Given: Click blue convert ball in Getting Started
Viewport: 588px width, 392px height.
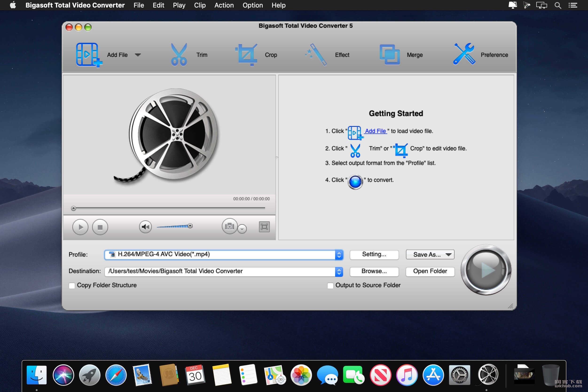Looking at the screenshot, I should (x=355, y=182).
